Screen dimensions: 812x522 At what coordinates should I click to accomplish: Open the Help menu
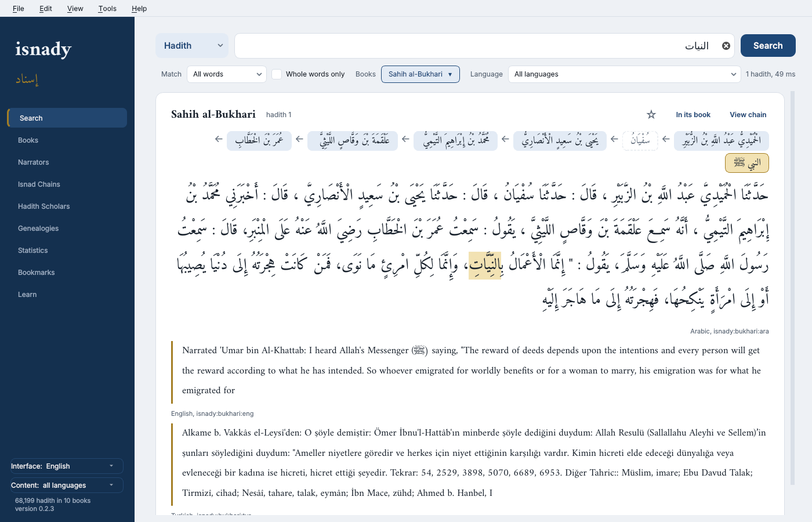[139, 9]
